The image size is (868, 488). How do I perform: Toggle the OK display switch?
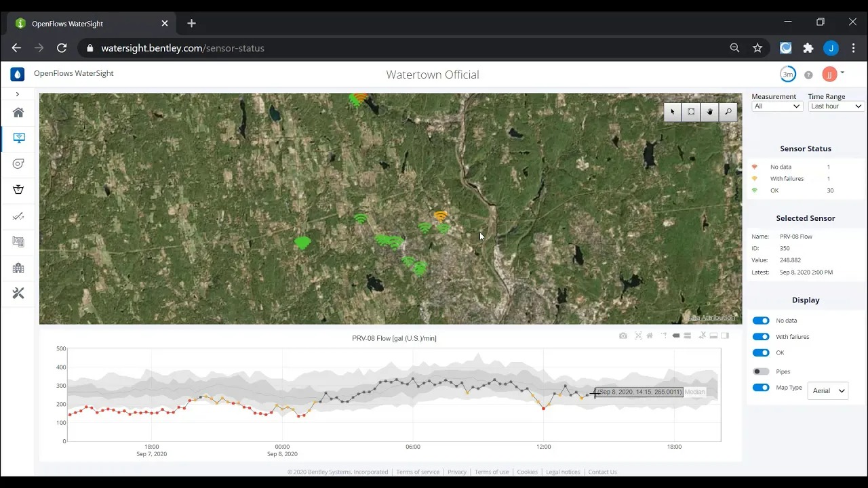tap(761, 352)
